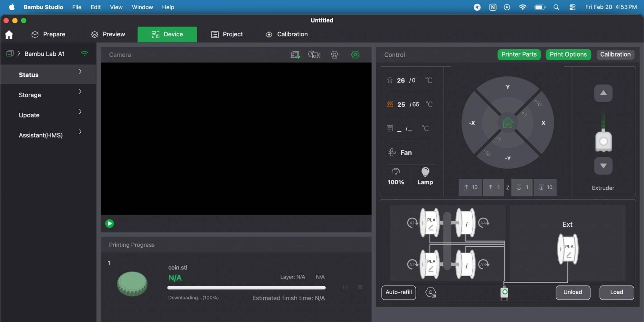The image size is (644, 322).
Task: Open AMS settings icon beside Auto-refill
Action: click(431, 293)
